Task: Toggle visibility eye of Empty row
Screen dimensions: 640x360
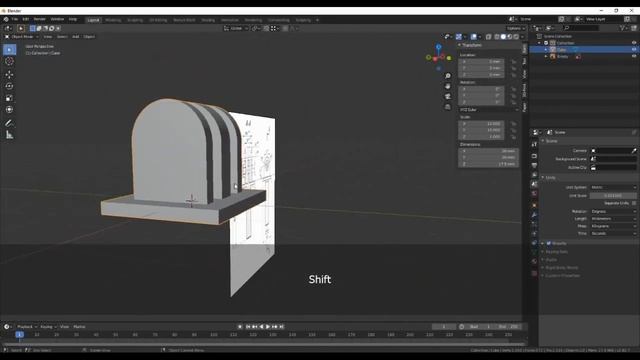Action: (x=634, y=56)
